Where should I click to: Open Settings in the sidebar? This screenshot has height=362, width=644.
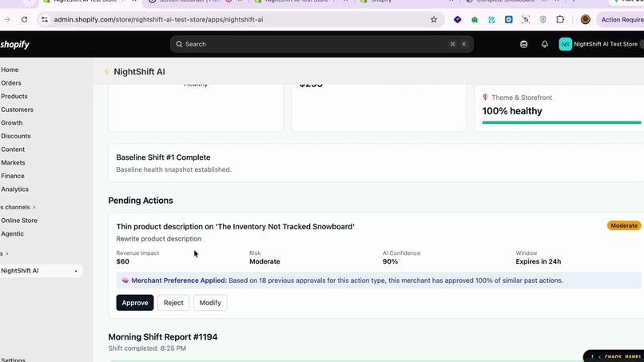click(13, 360)
